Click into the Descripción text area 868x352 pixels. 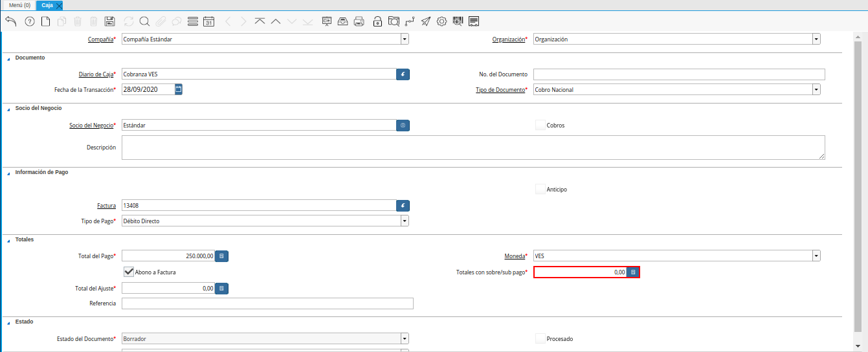473,148
